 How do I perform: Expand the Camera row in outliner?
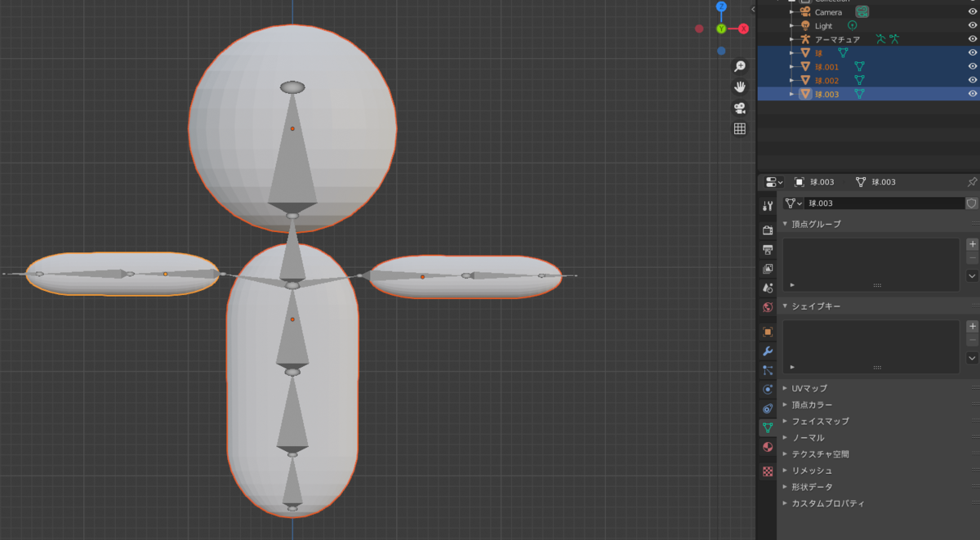point(791,12)
